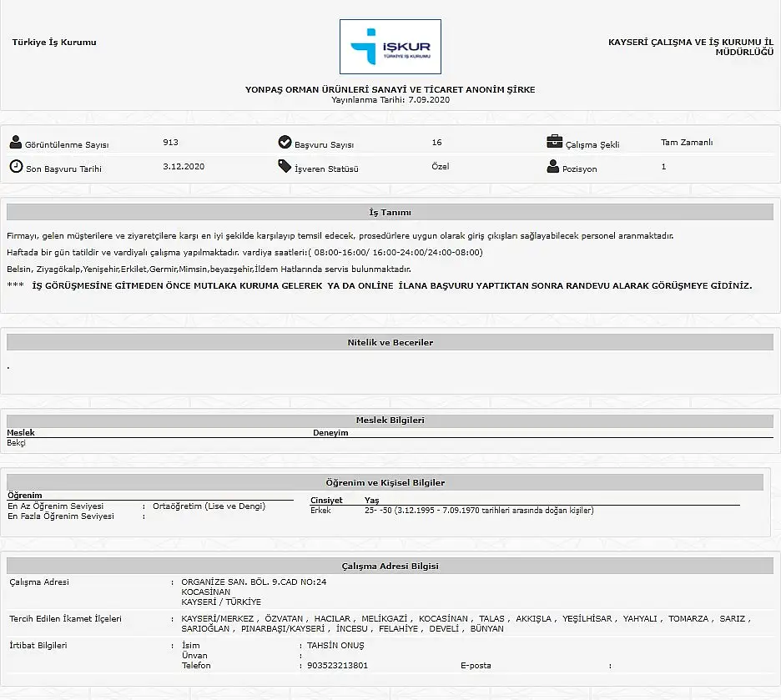Image resolution: width=781 pixels, height=700 pixels.
Task: Click the clock icon beside Son Başvuru Tarihi
Action: [16, 166]
